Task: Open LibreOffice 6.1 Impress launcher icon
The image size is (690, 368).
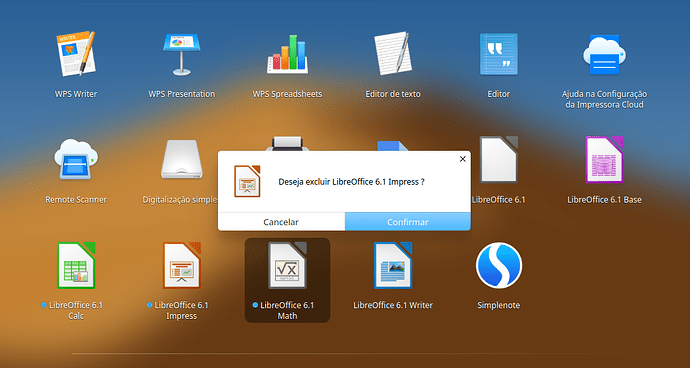Action: (182, 265)
